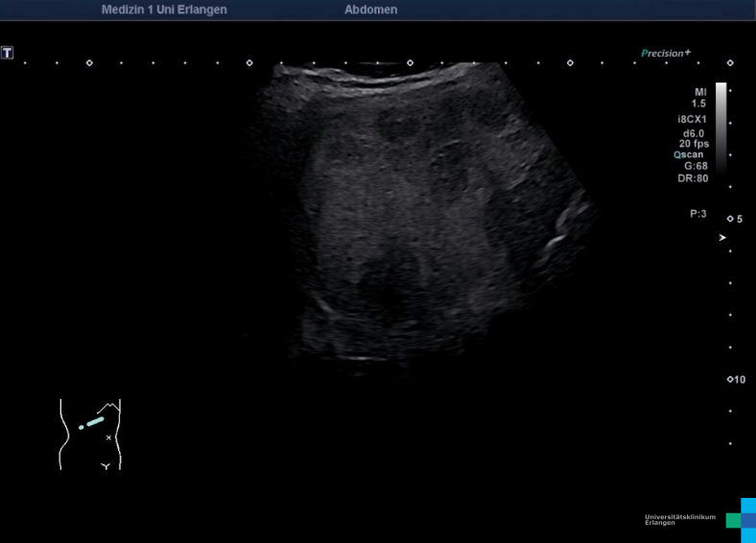Select the i8CX1 transducer label

tap(692, 120)
